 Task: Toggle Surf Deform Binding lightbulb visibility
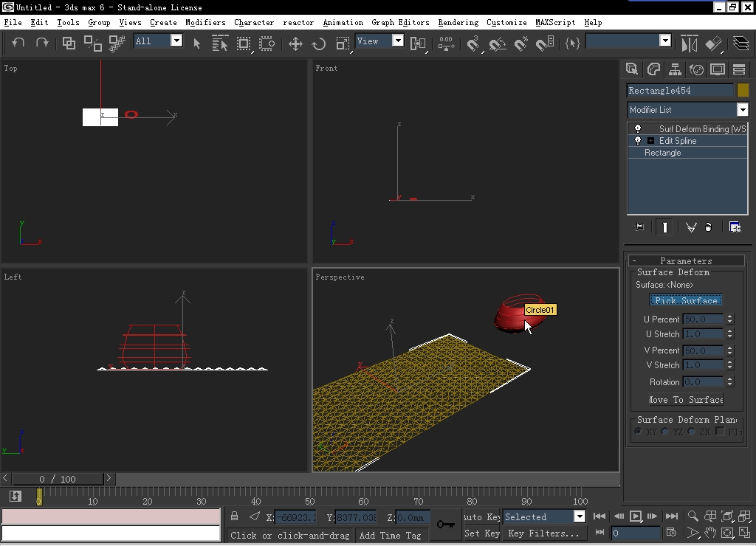click(x=638, y=129)
